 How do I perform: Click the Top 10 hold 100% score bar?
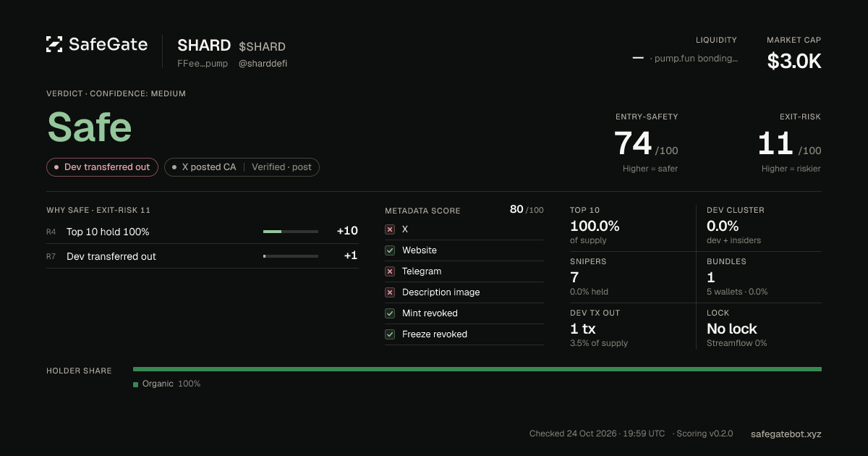click(291, 232)
